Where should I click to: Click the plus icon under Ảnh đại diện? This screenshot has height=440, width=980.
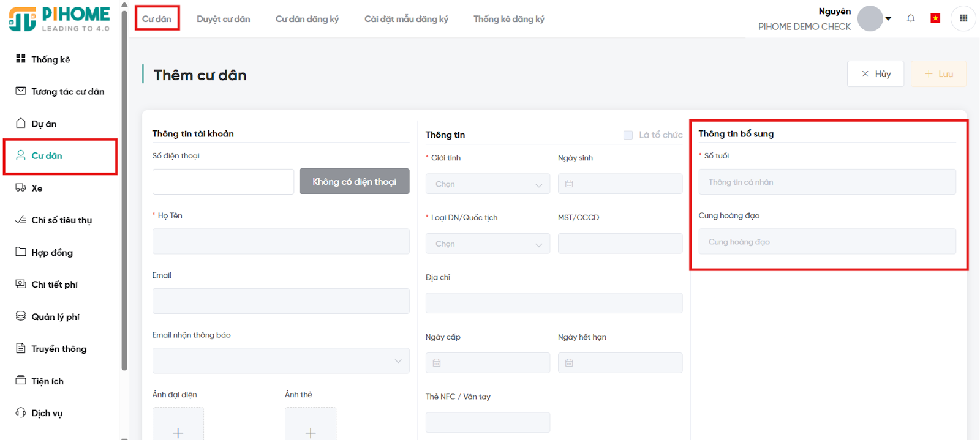[x=178, y=432]
